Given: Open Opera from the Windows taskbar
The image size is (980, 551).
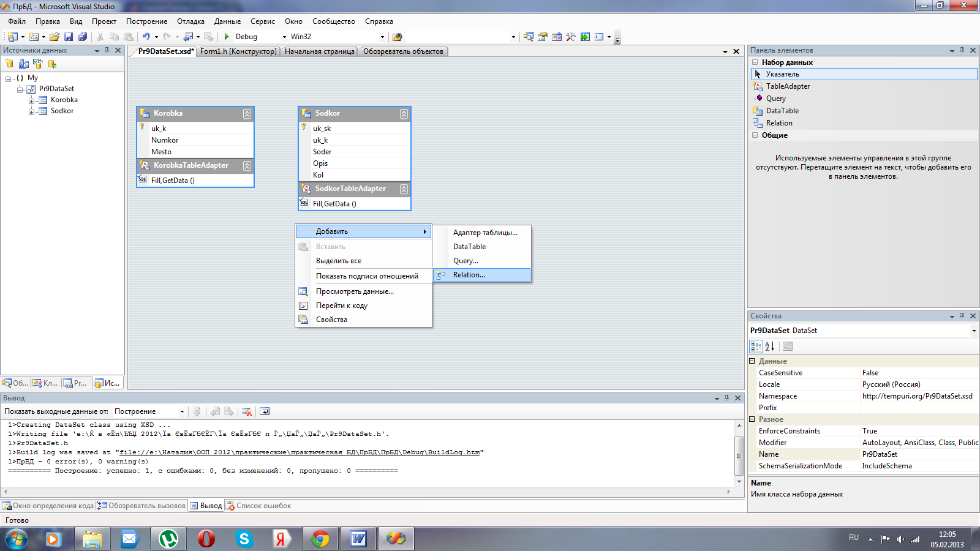Looking at the screenshot, I should click(x=206, y=539).
